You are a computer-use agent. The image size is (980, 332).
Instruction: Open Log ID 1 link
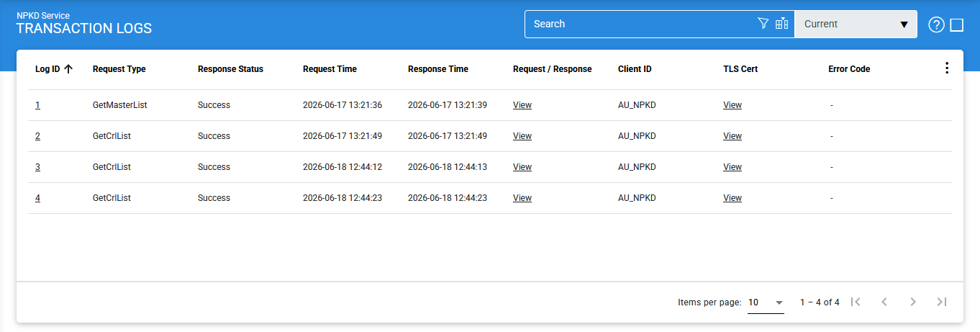[x=37, y=105]
